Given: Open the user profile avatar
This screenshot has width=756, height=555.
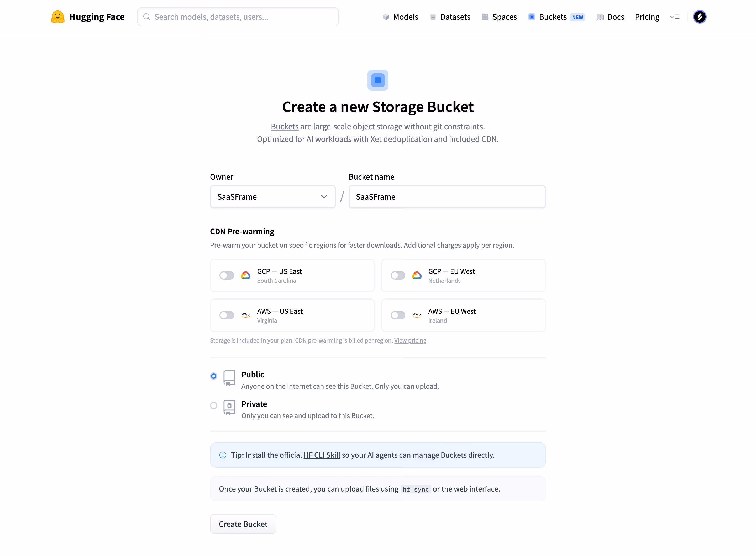Looking at the screenshot, I should (700, 17).
